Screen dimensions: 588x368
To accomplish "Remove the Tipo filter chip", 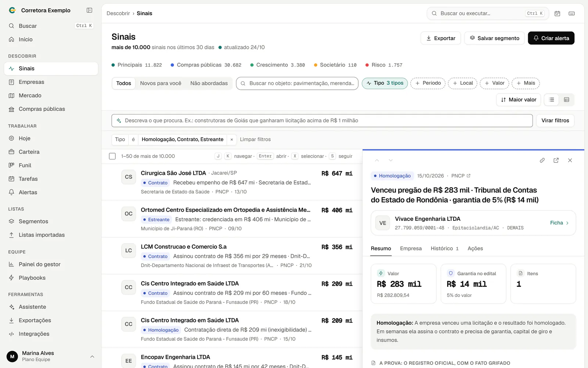I will pos(232,139).
